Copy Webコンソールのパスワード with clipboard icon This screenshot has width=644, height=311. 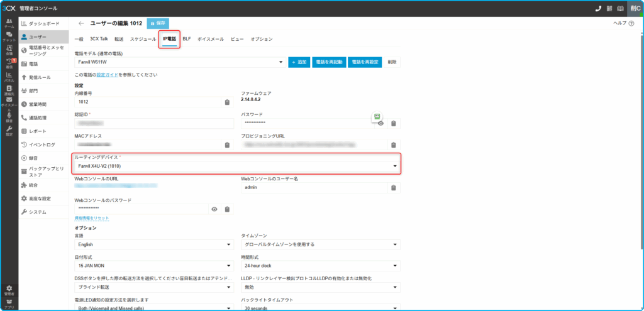point(227,209)
